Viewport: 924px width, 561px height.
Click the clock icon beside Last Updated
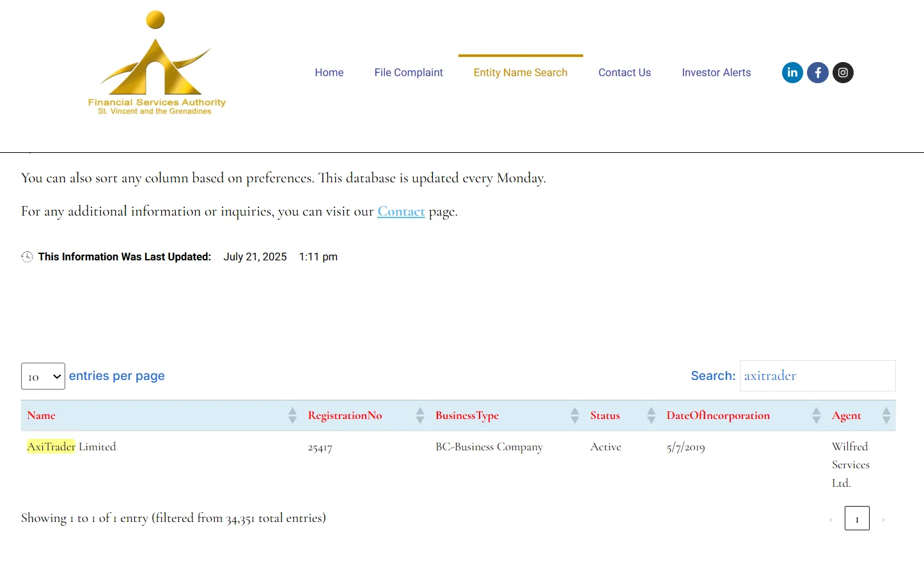click(x=27, y=257)
